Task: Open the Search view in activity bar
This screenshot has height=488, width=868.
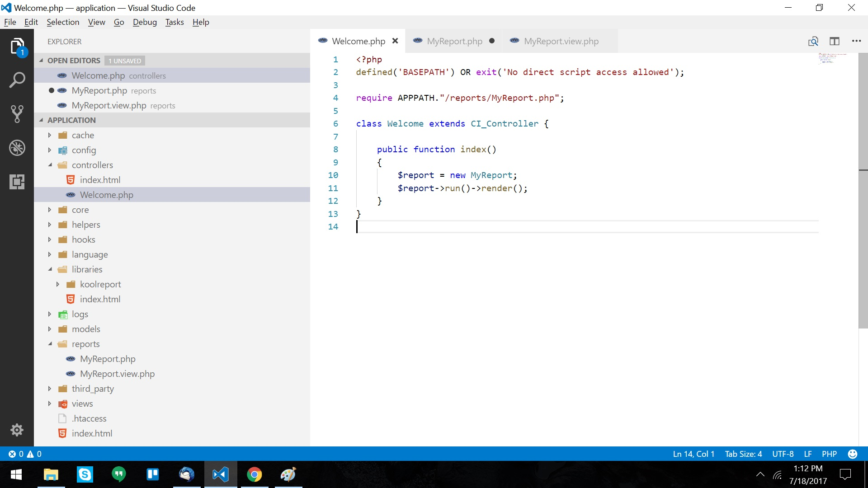Action: [x=17, y=80]
